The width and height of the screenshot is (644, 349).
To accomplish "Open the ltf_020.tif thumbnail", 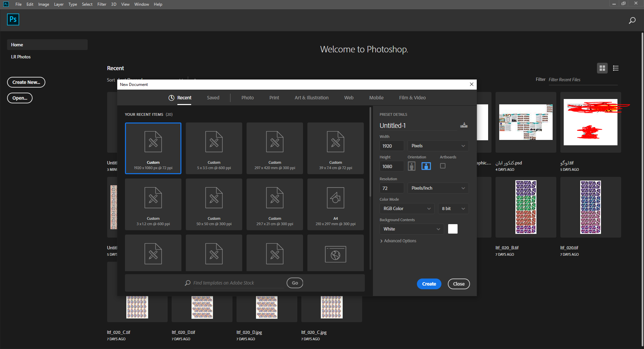I will coord(591,207).
